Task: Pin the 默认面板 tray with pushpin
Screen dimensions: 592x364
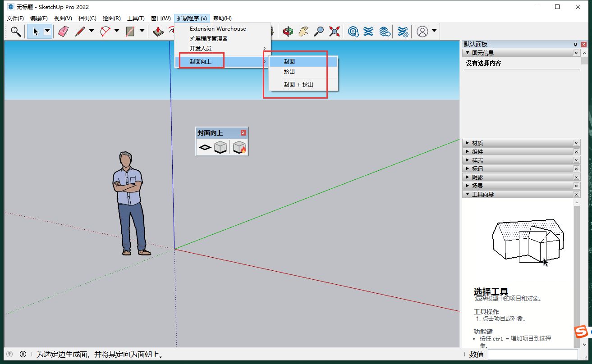Action: click(x=575, y=44)
